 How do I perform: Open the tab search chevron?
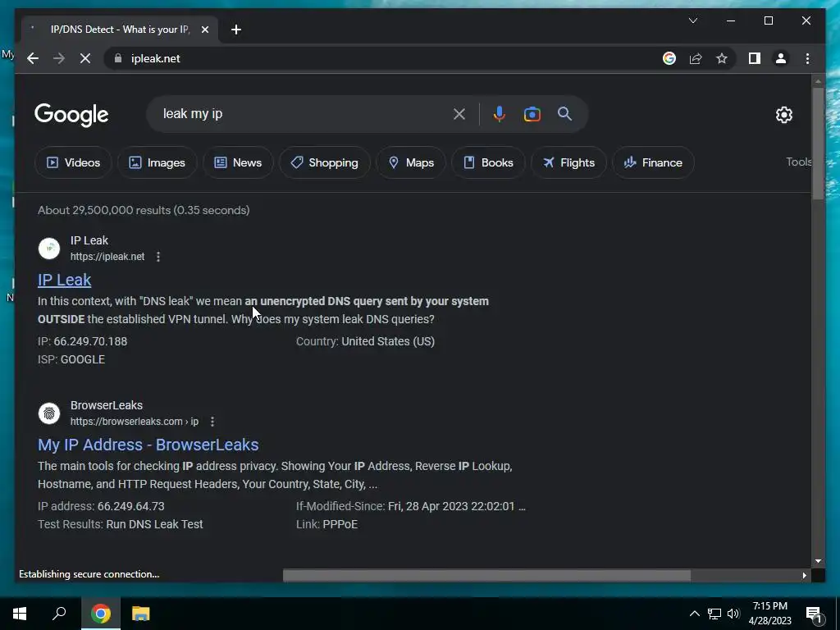click(692, 21)
